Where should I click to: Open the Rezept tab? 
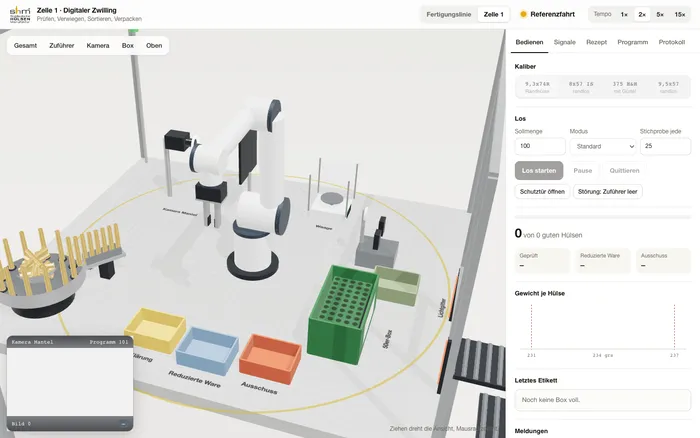[x=596, y=42]
